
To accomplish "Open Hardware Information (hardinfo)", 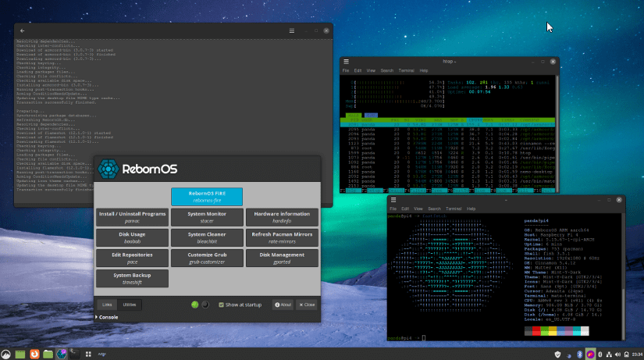I will click(282, 217).
